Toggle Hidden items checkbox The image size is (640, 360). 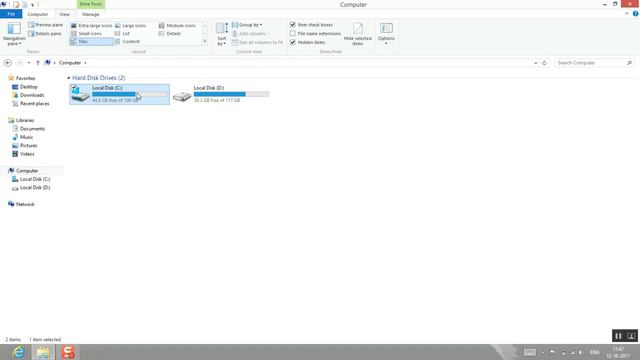tap(293, 42)
